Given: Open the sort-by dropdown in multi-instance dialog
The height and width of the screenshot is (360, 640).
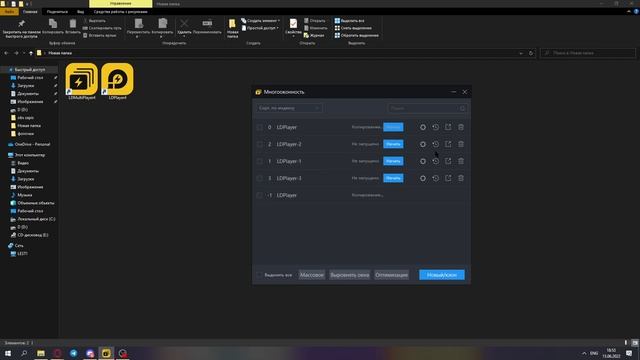Looking at the screenshot, I should tap(289, 108).
